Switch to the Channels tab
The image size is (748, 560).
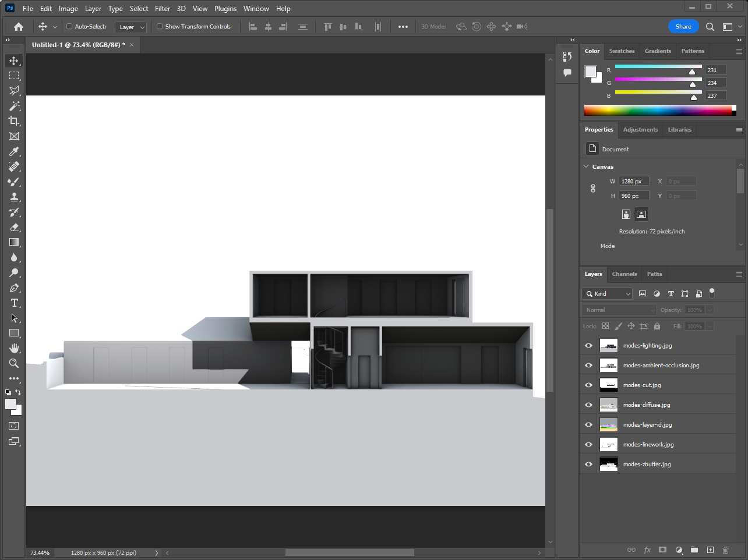624,274
